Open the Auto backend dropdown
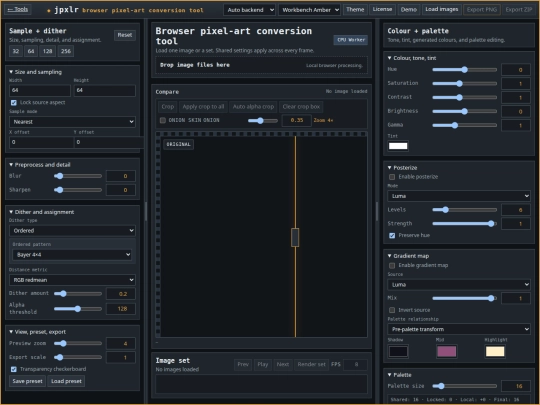The height and width of the screenshot is (405, 540). [x=249, y=10]
